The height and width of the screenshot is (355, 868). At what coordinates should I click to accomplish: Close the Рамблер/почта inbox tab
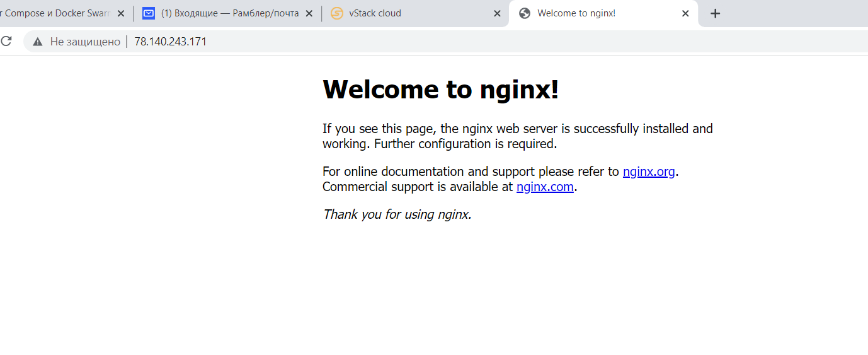[x=309, y=13]
